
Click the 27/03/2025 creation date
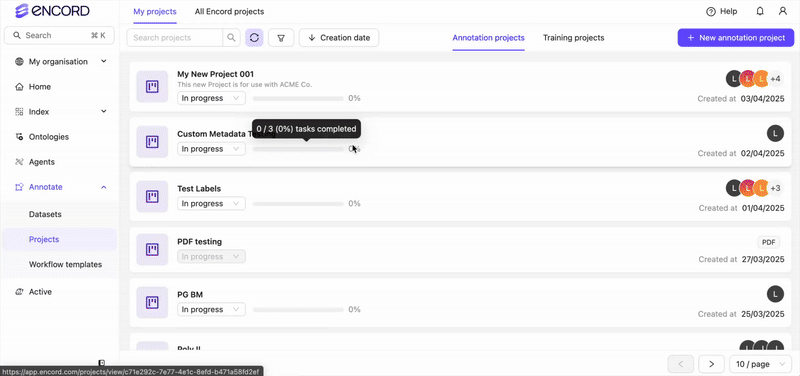[x=763, y=259]
